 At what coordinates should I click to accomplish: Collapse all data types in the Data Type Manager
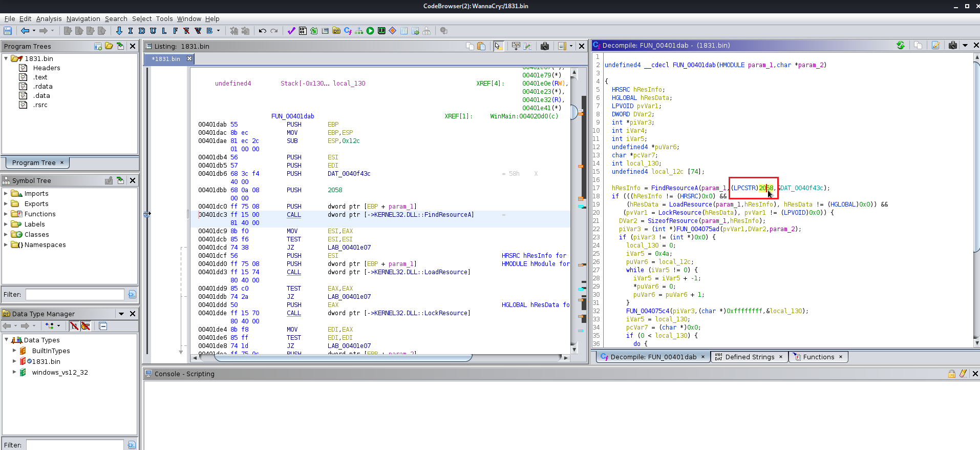(x=103, y=326)
